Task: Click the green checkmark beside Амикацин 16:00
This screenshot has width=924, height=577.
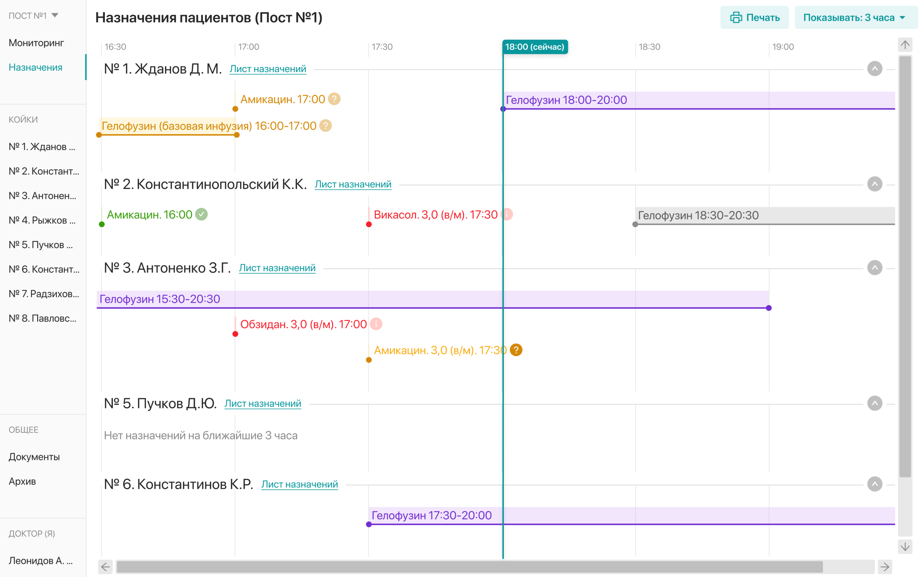Action: click(201, 214)
